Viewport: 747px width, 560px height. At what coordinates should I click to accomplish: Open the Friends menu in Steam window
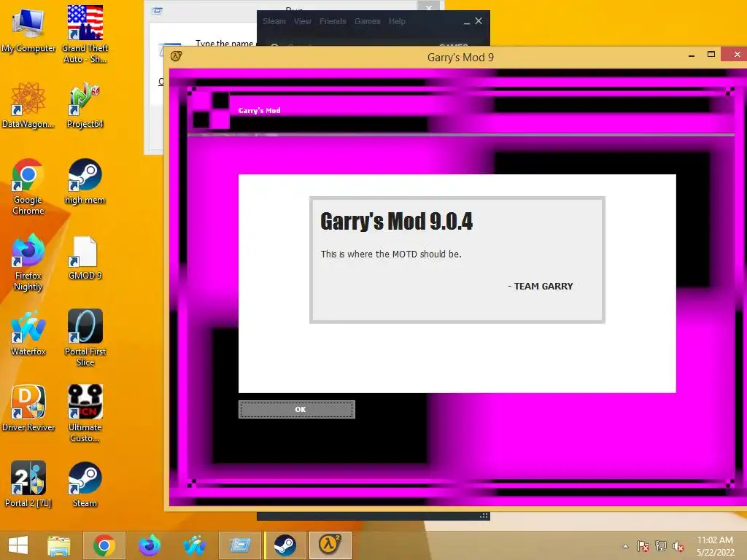coord(333,21)
